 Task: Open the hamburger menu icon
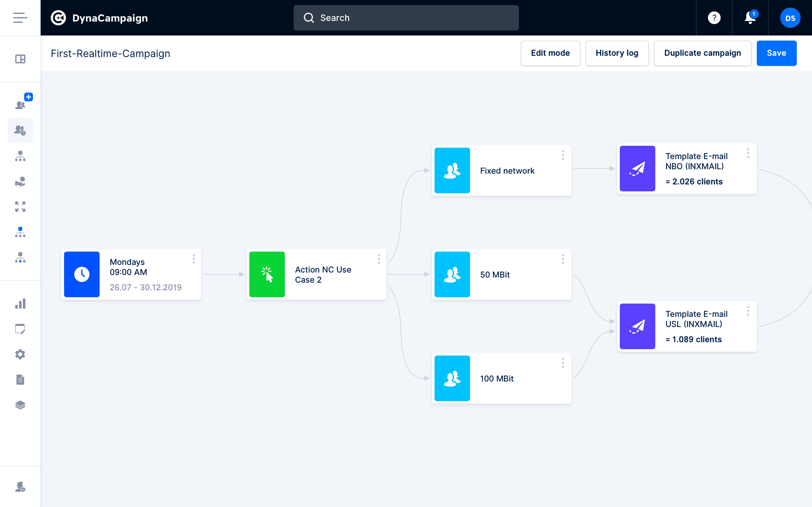[x=20, y=18]
